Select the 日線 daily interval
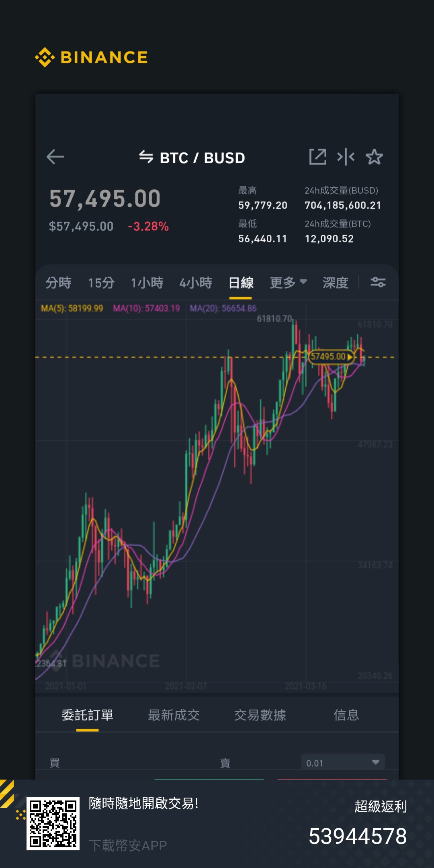 tap(241, 283)
